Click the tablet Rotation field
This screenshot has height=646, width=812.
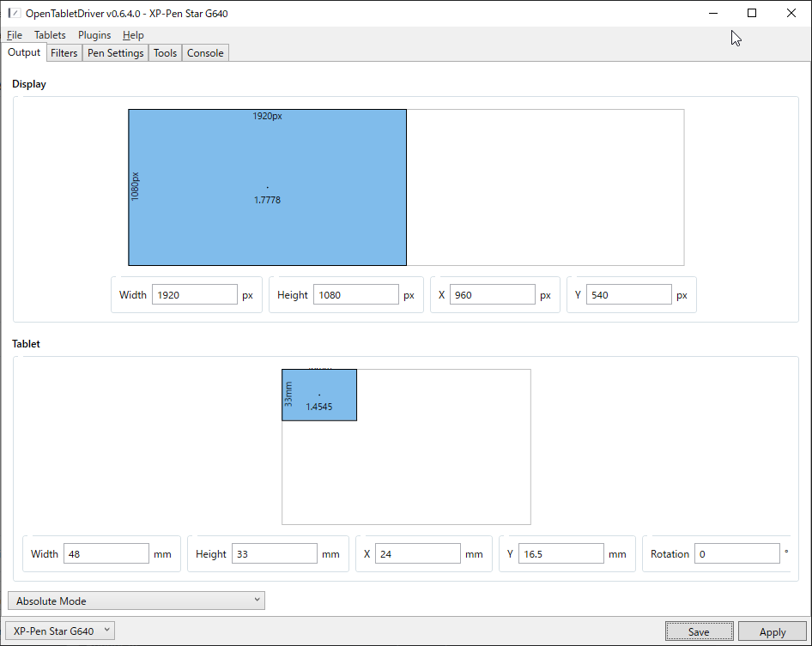point(737,554)
